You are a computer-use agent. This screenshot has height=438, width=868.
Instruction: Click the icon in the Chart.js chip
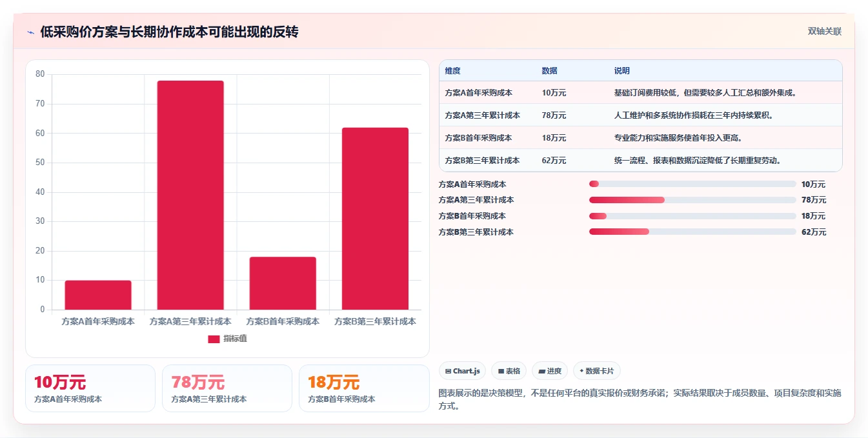tap(448, 372)
